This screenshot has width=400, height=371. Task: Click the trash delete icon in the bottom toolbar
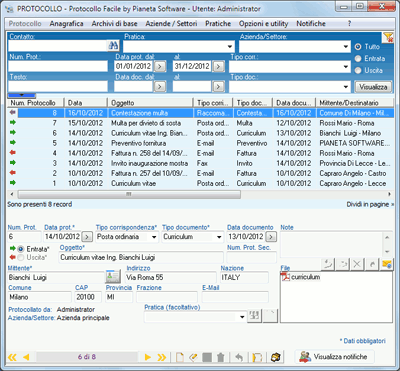[x=220, y=357]
